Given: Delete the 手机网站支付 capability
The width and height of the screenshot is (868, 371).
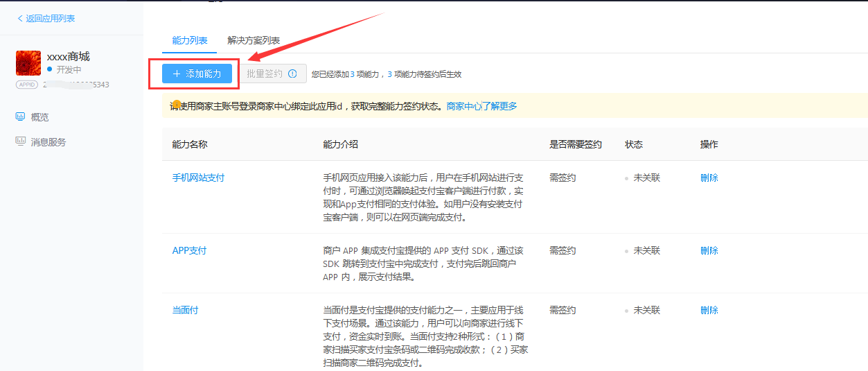Looking at the screenshot, I should [x=709, y=178].
